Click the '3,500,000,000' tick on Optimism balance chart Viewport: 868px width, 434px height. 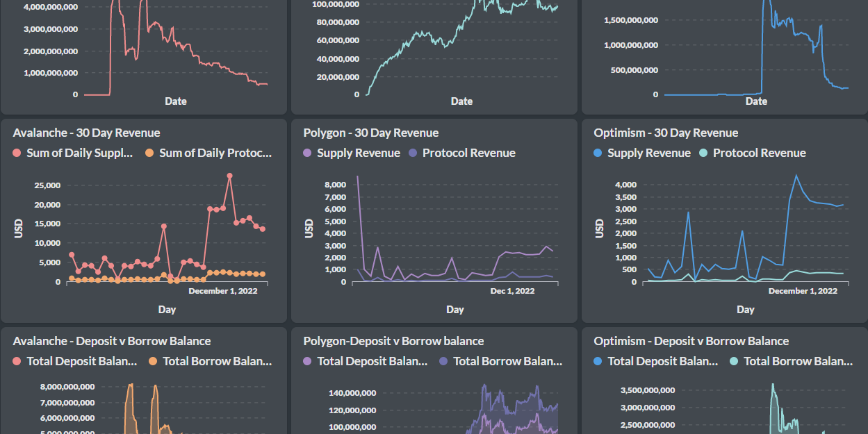click(646, 390)
